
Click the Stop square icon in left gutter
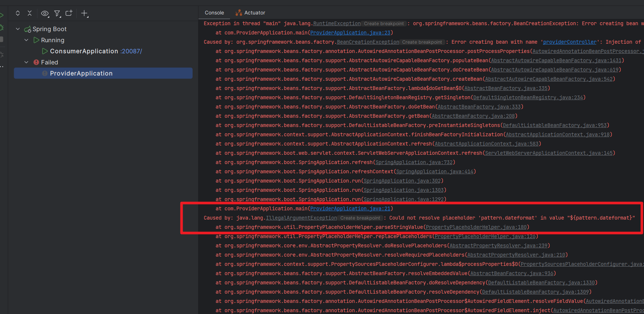pos(1,39)
